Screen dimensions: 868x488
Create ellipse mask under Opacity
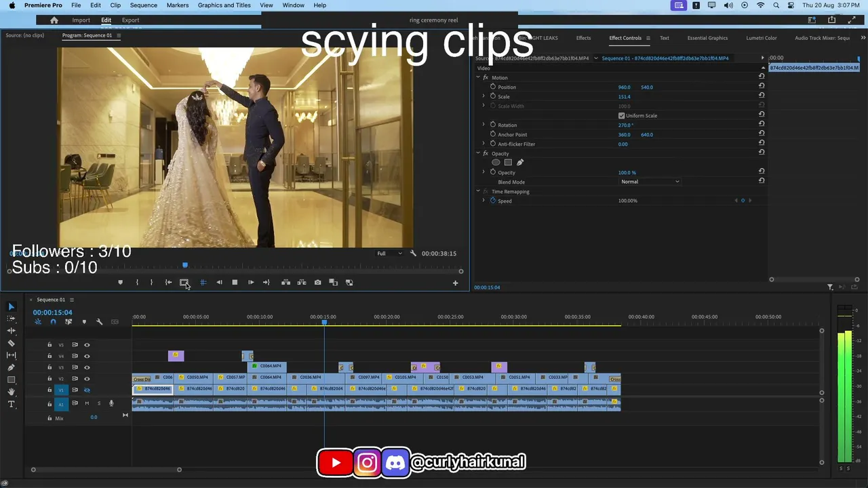click(x=496, y=163)
